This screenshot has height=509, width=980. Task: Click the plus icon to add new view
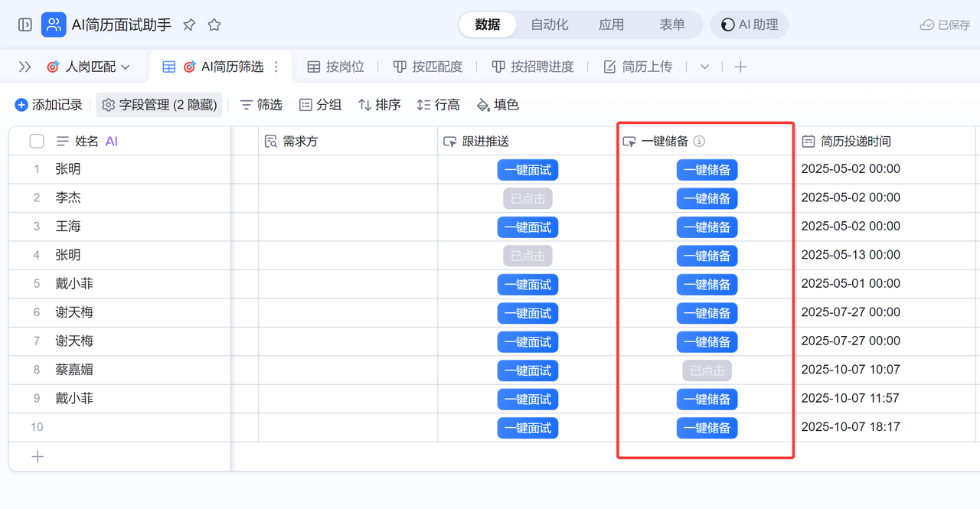pos(740,67)
